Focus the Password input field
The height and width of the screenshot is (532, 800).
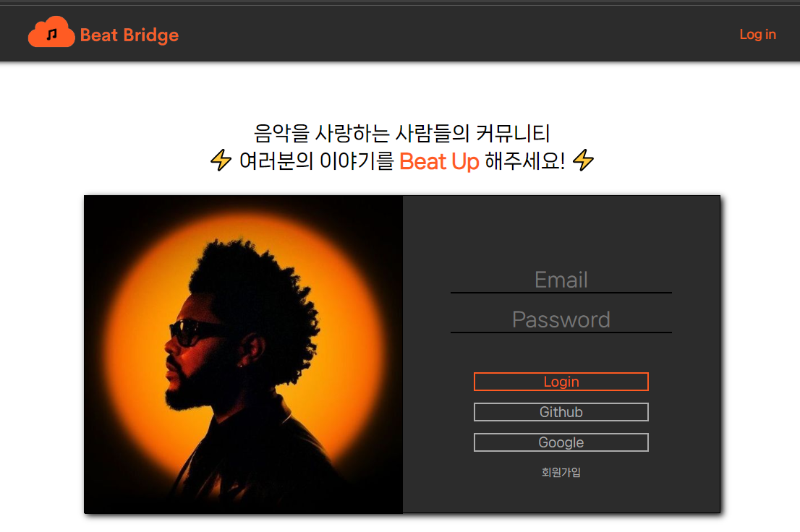(x=561, y=319)
